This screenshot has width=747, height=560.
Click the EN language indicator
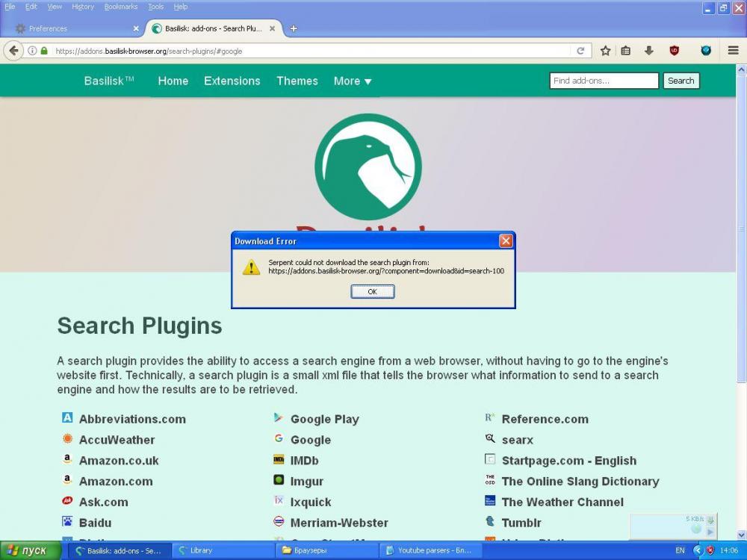[x=680, y=550]
